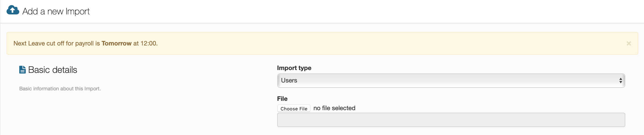
Task: Click the "File" field label
Action: (282, 99)
